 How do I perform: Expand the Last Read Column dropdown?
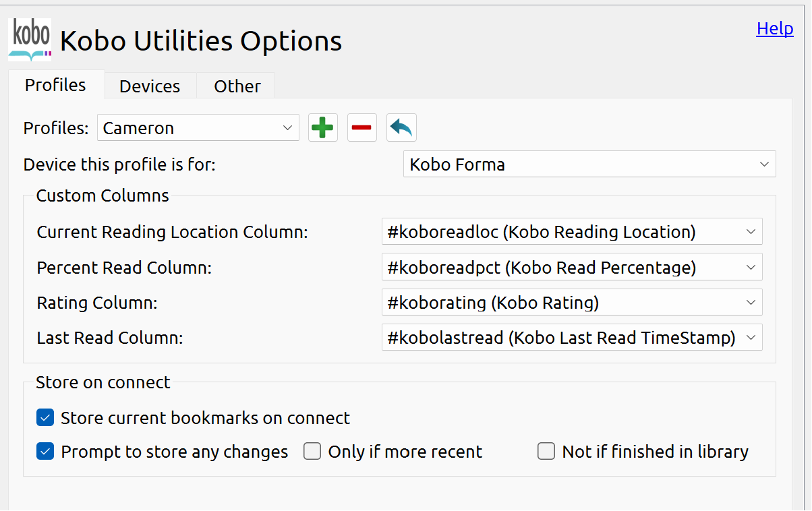click(571, 338)
